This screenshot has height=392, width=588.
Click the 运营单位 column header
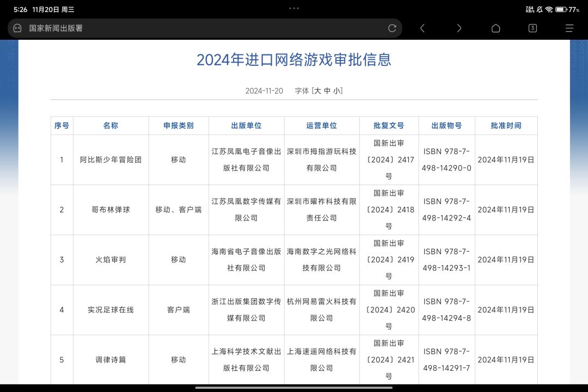(321, 126)
